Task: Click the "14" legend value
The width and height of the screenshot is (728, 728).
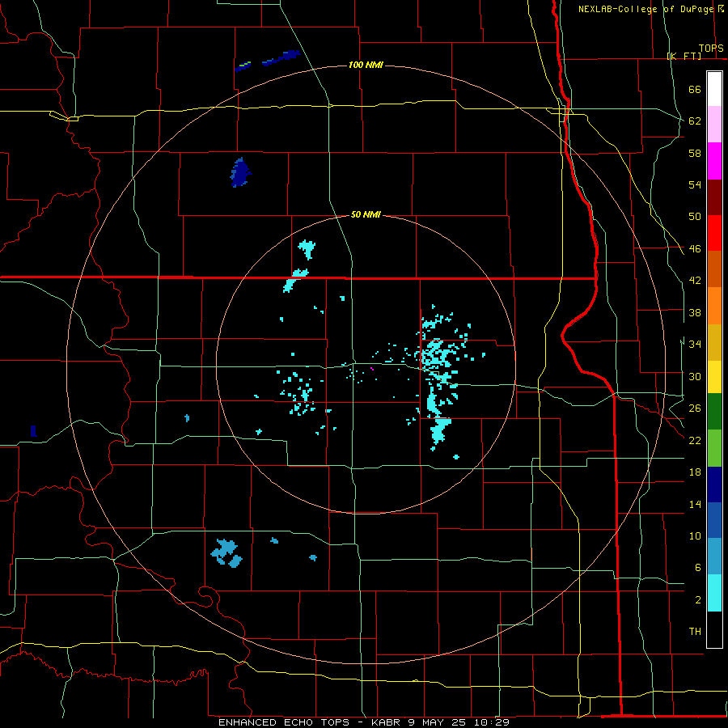Action: 695,505
